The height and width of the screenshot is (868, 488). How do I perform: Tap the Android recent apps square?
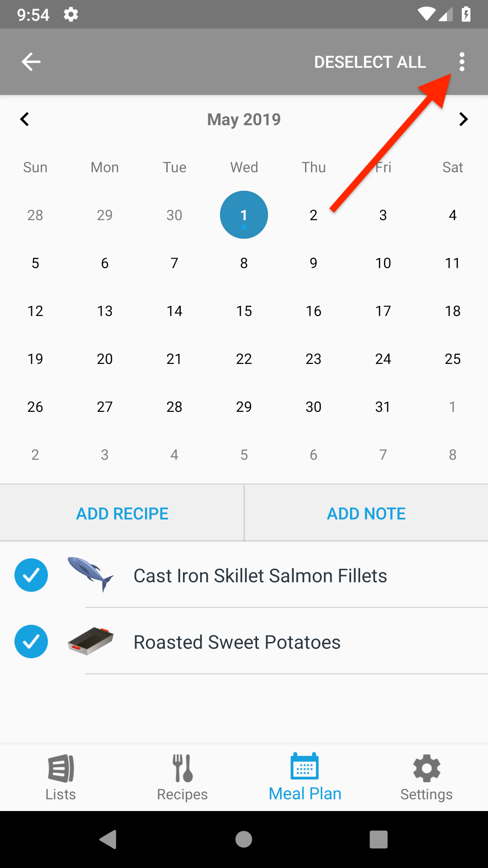(x=379, y=840)
